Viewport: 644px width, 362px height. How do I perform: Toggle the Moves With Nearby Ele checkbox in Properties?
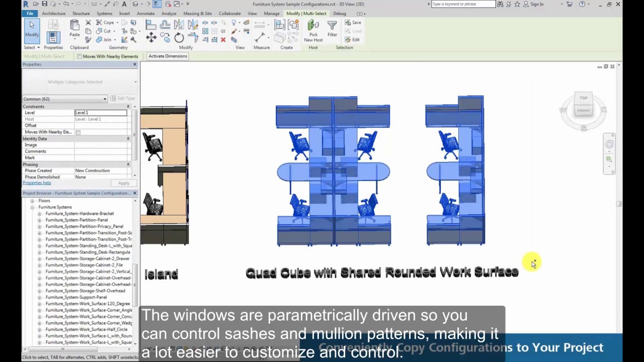pos(78,132)
